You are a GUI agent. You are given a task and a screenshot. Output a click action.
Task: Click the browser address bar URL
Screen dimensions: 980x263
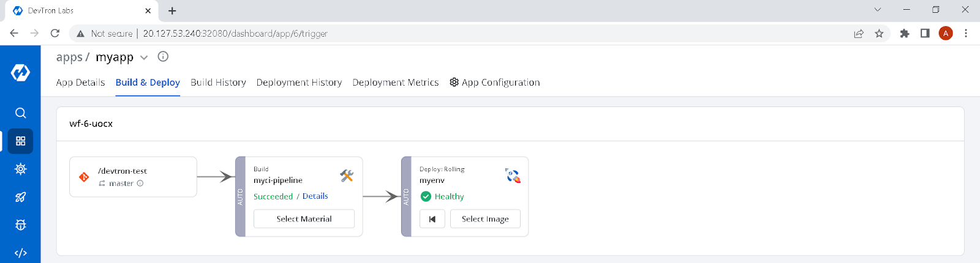pyautogui.click(x=235, y=34)
